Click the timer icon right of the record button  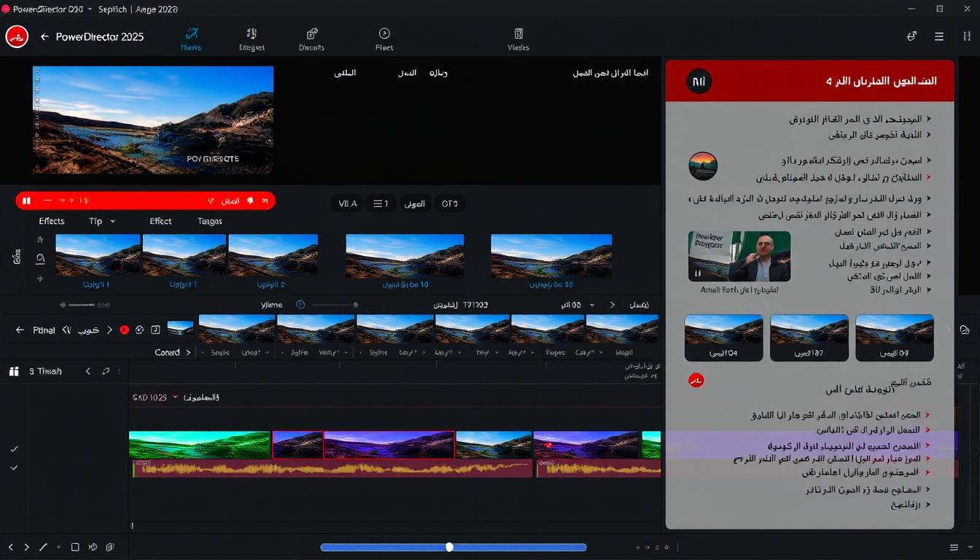click(x=139, y=330)
